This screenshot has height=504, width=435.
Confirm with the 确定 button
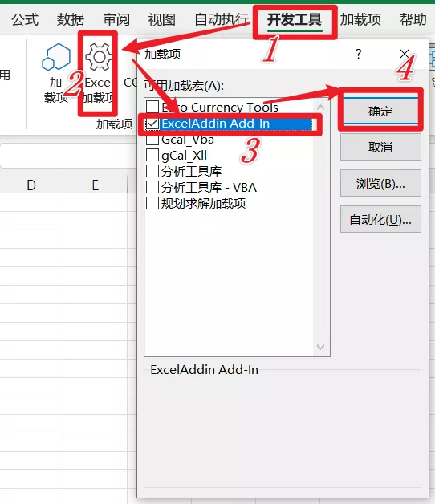click(x=380, y=112)
